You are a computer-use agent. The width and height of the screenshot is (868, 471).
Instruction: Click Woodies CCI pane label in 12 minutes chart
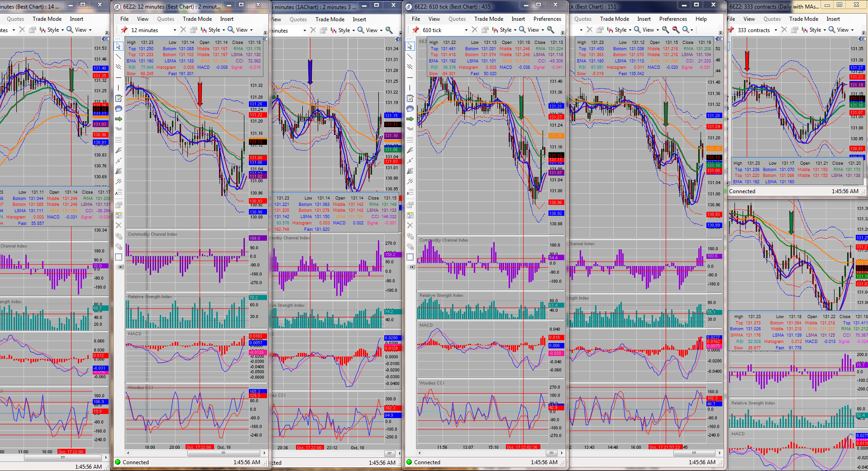(140, 388)
